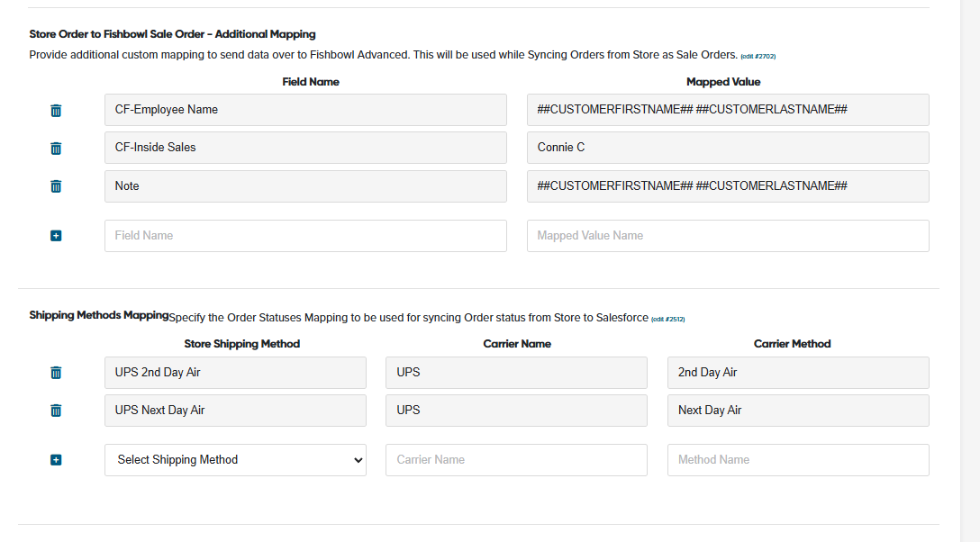The height and width of the screenshot is (542, 980).
Task: Add new additional field mapping row
Action: 56,235
